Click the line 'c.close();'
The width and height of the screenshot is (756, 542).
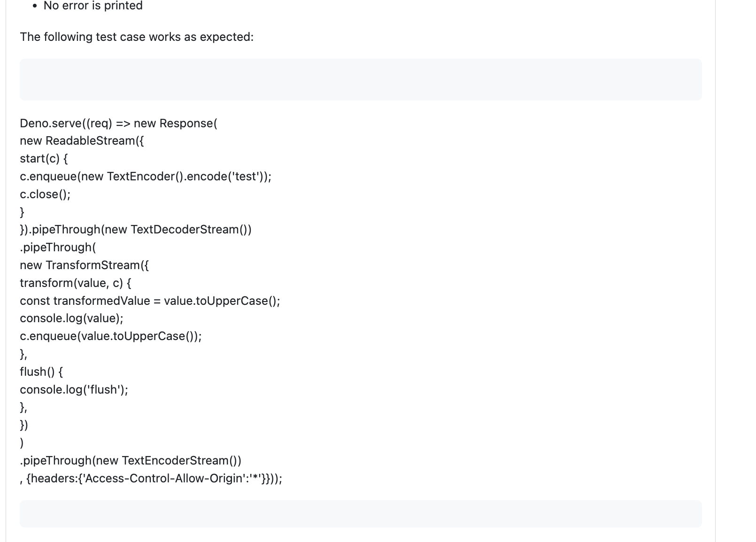[x=46, y=194]
